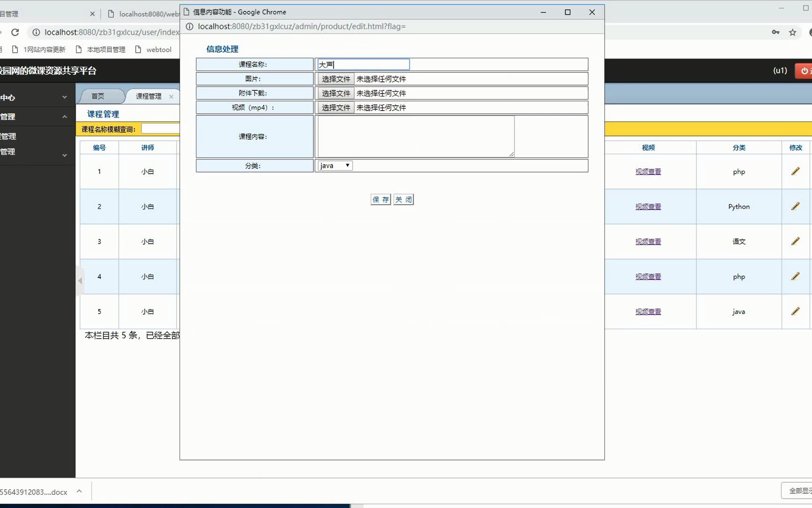Viewport: 812px width, 508px height.
Task: Click the page info icon in the popup address bar
Action: pos(189,26)
